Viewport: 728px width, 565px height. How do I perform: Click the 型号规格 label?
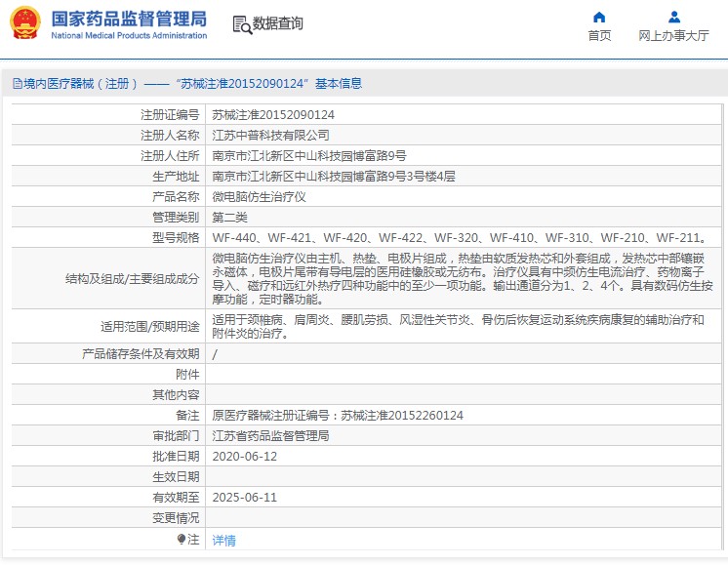[176, 237]
